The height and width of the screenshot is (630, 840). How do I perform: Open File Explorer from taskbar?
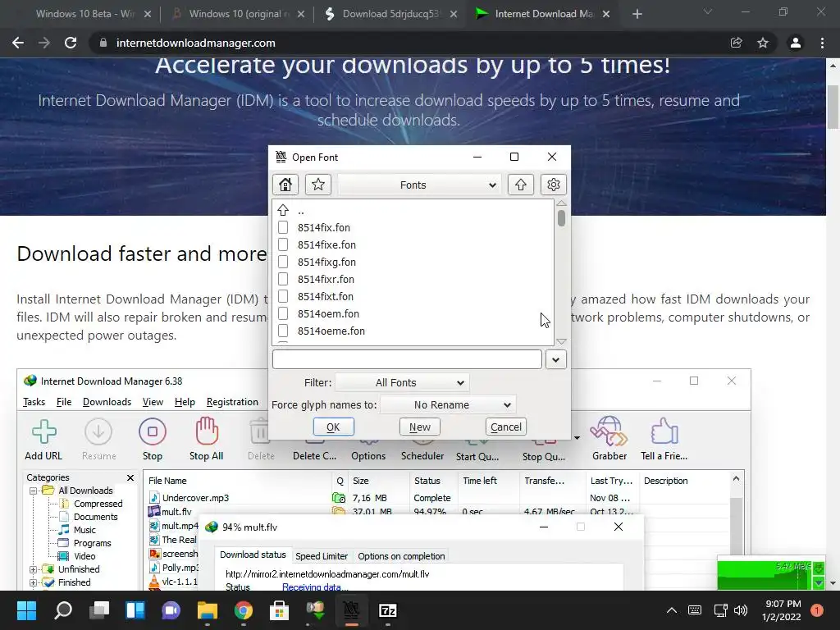pyautogui.click(x=207, y=610)
